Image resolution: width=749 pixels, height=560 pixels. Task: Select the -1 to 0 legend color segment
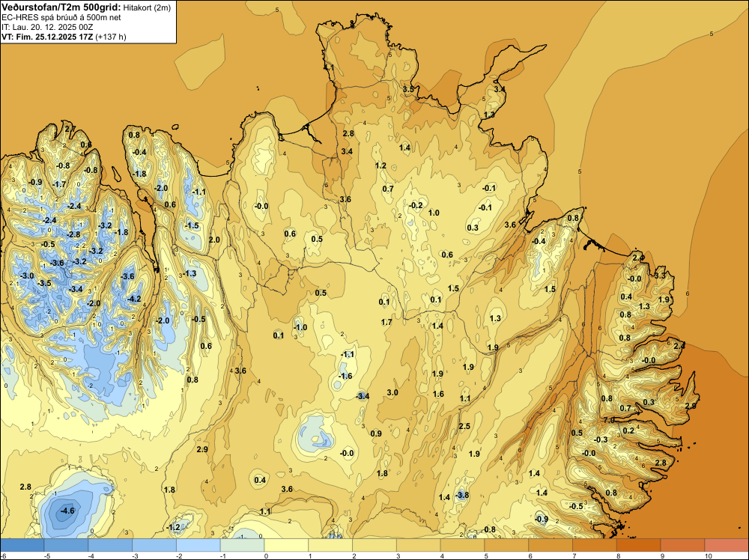[242, 545]
